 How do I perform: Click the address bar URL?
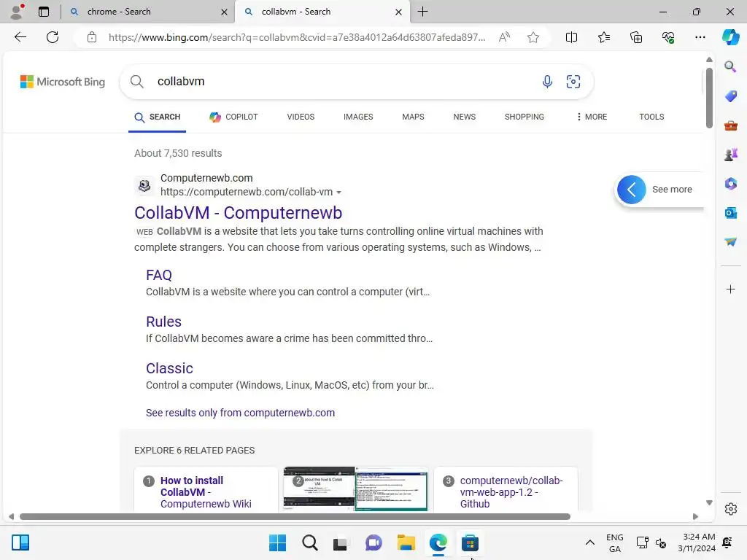click(x=297, y=37)
